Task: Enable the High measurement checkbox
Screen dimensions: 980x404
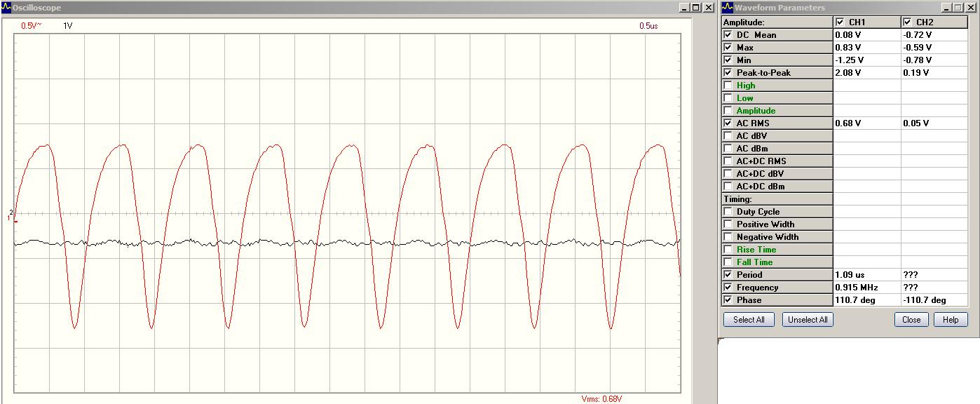Action: coord(727,85)
